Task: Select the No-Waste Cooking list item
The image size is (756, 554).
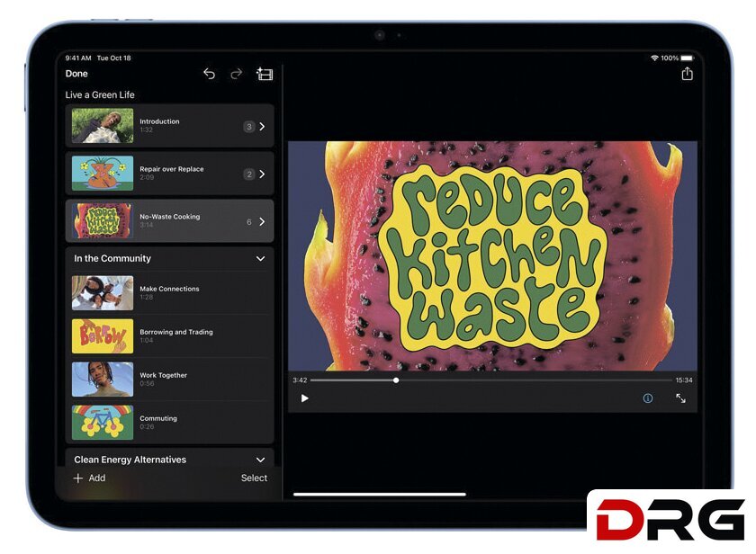Action: click(x=169, y=221)
